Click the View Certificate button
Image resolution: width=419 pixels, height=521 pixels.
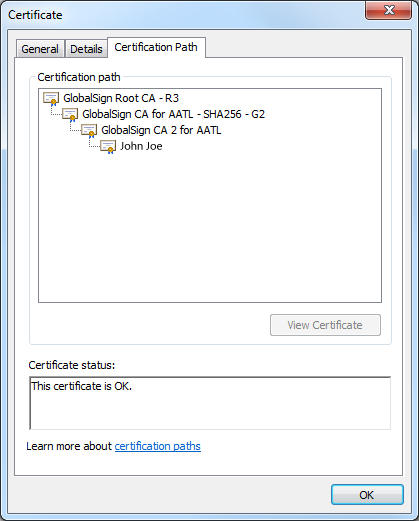[325, 325]
